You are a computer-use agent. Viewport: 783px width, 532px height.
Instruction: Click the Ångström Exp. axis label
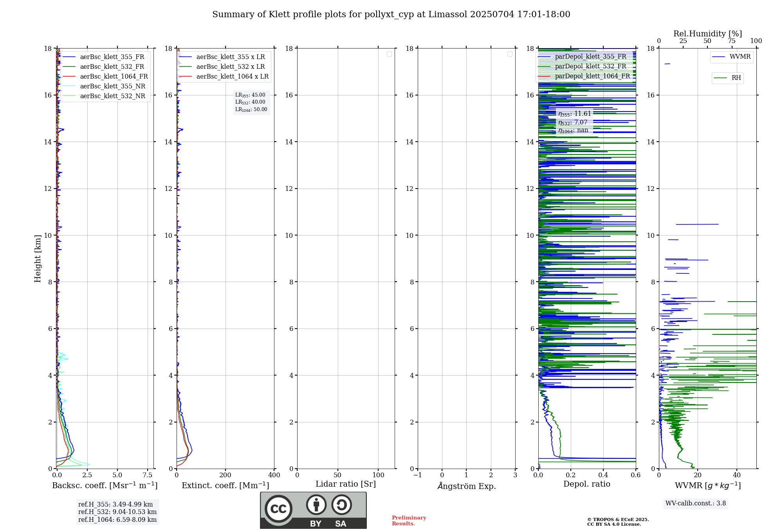(x=467, y=486)
